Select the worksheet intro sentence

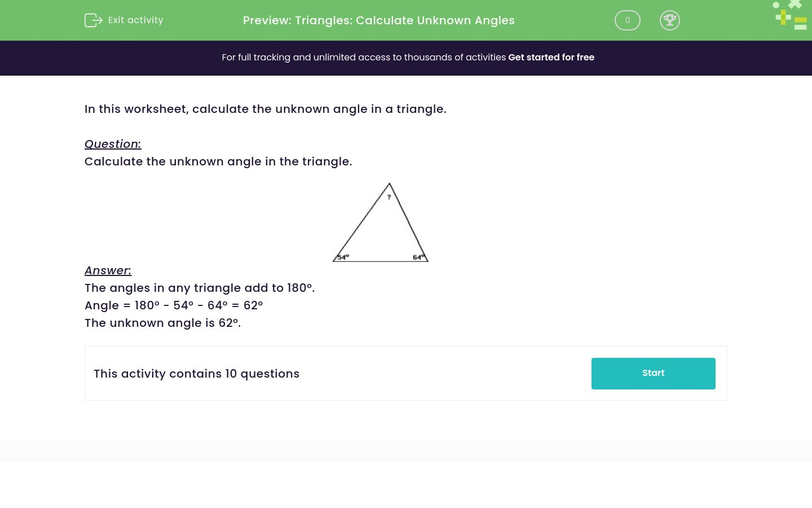(266, 109)
